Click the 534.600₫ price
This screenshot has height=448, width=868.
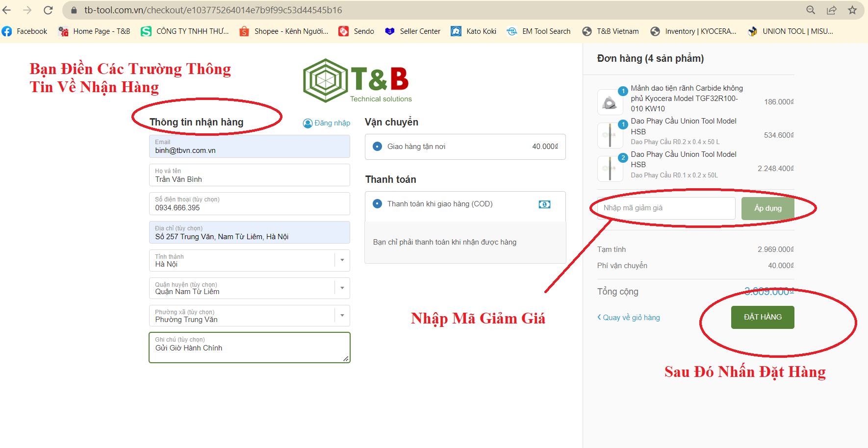pos(779,135)
